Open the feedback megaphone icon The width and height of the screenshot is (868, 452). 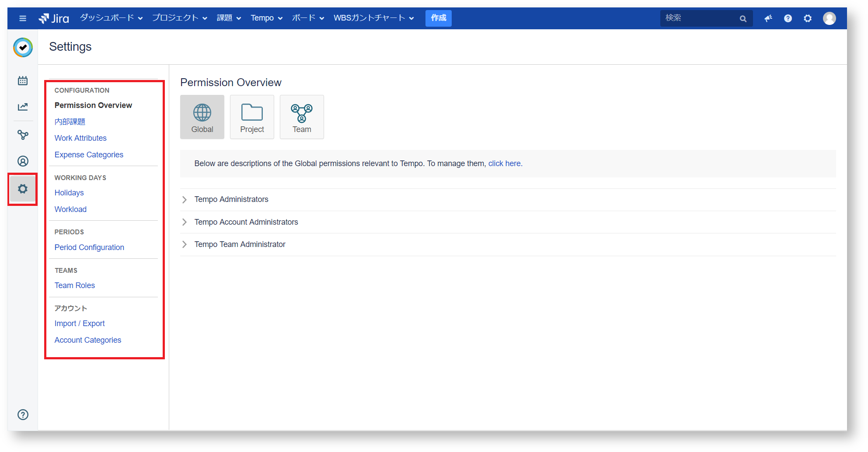tap(768, 18)
